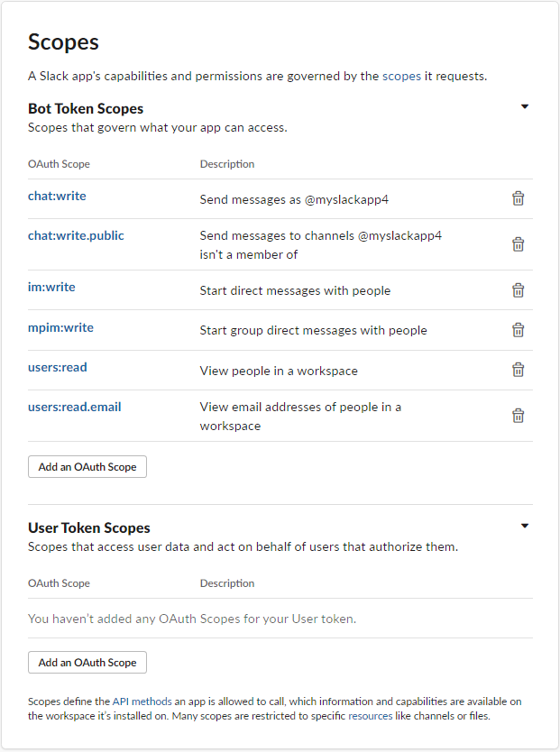This screenshot has height=752, width=560.
Task: View the users:read scope link
Action: tap(58, 367)
